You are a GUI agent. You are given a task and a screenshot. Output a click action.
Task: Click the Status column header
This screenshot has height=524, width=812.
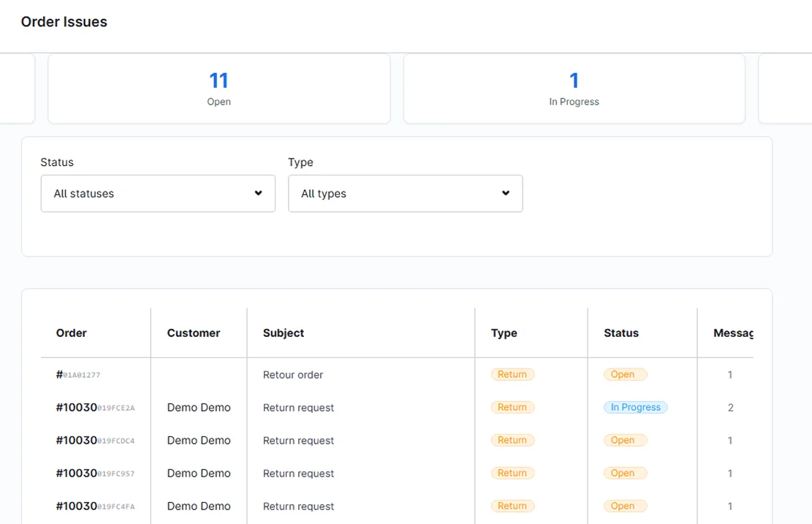(x=621, y=333)
